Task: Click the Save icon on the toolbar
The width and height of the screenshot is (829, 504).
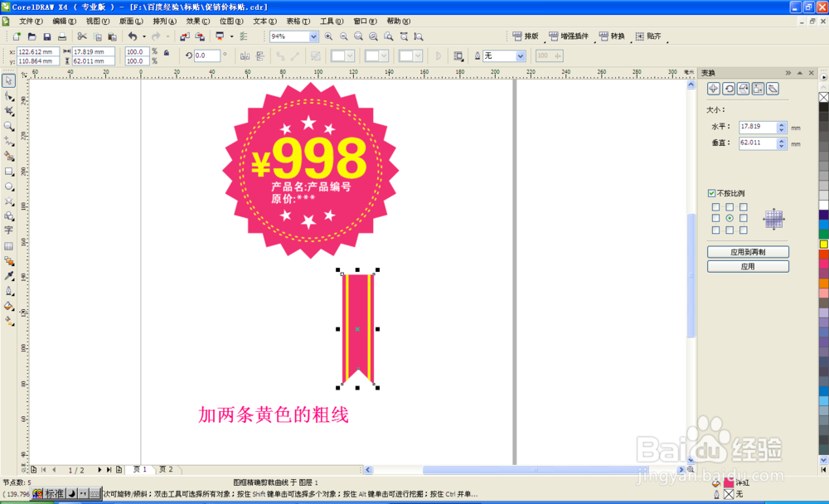Action: [x=47, y=36]
